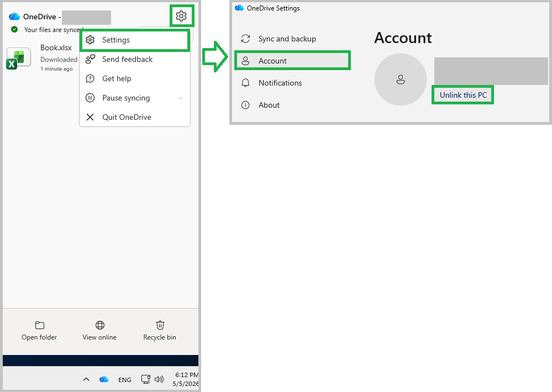Click the Get help question mark icon

coord(90,78)
